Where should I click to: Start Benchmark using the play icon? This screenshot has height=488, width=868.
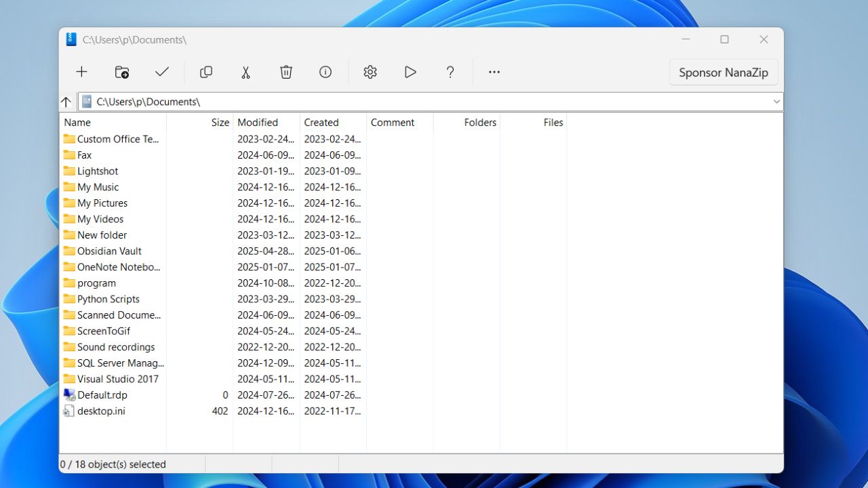coord(410,72)
